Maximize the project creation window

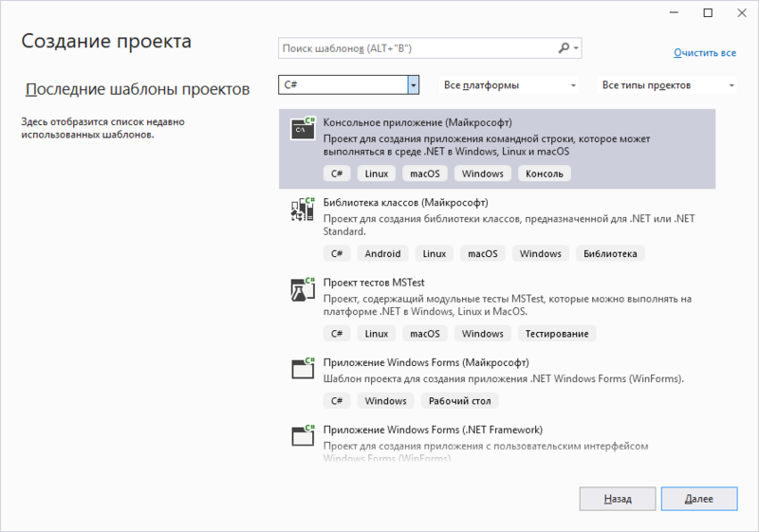point(708,13)
